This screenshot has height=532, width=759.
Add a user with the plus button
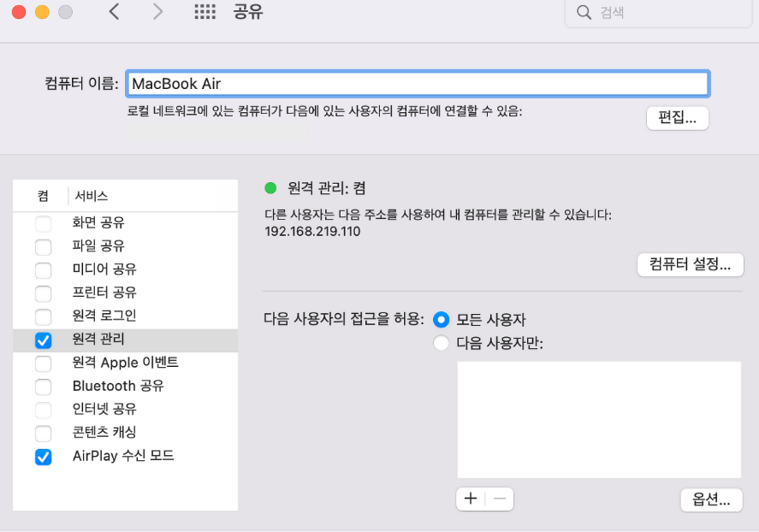[x=471, y=499]
